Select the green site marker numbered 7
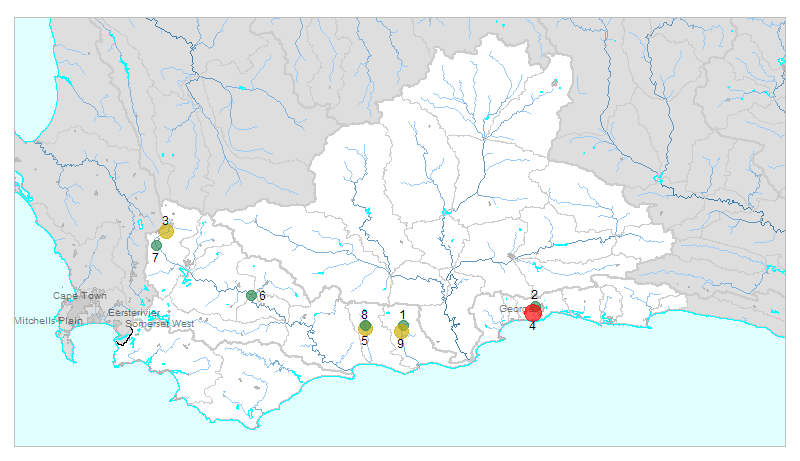This screenshot has height=461, width=800. point(157,245)
